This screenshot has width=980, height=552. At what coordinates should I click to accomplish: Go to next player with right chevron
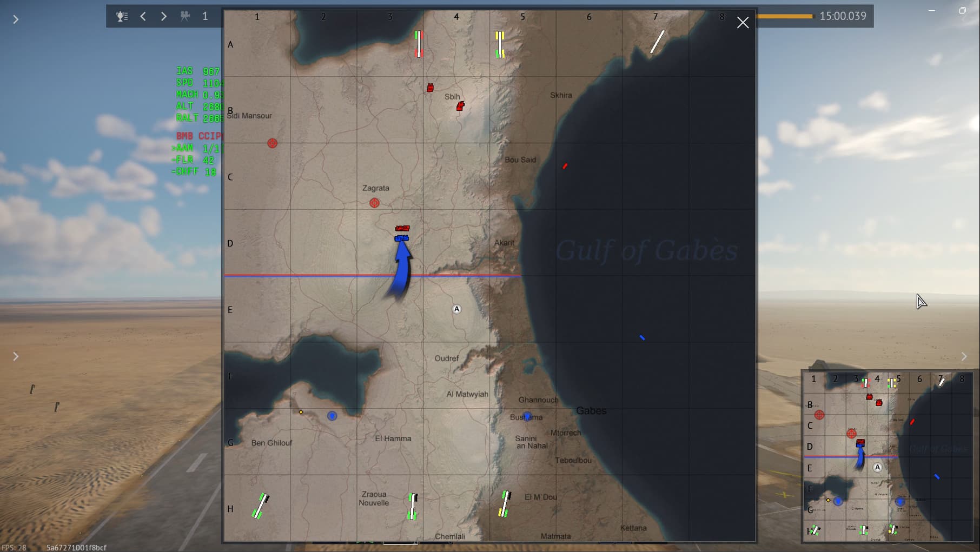[x=163, y=16]
